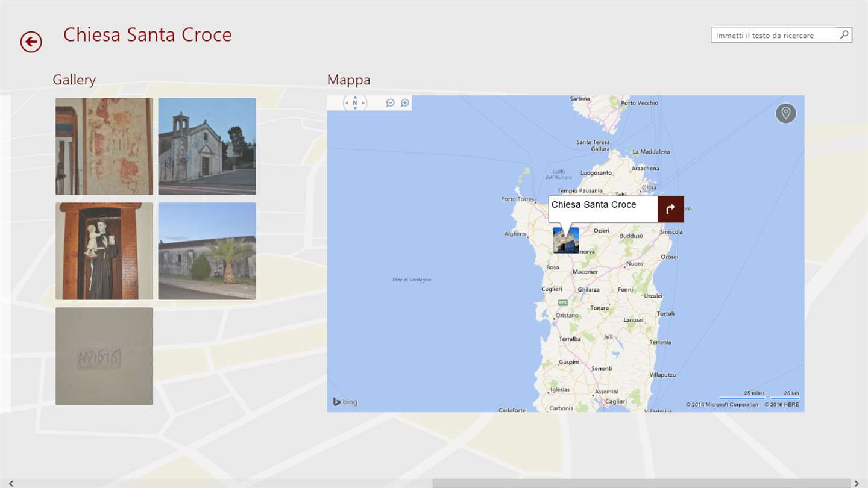Click the grey location pin button on map
The height and width of the screenshot is (488, 868).
pos(785,113)
